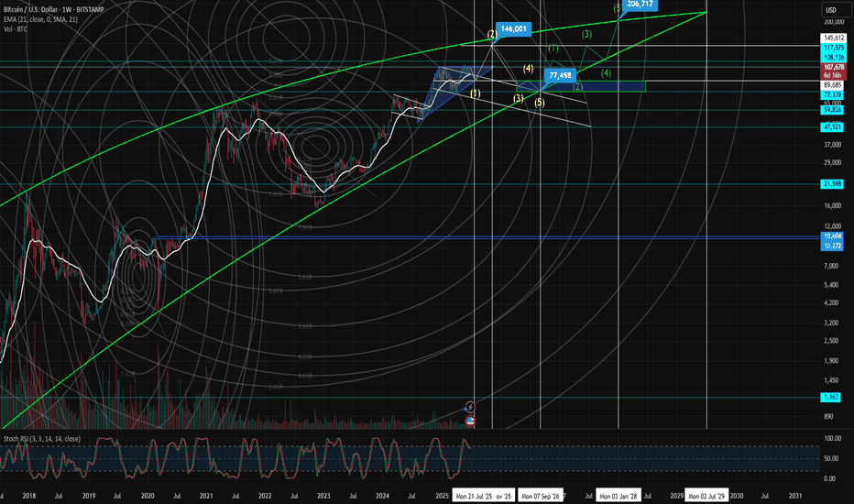854x504 pixels.
Task: Select the 146,001 price callout
Action: click(513, 29)
